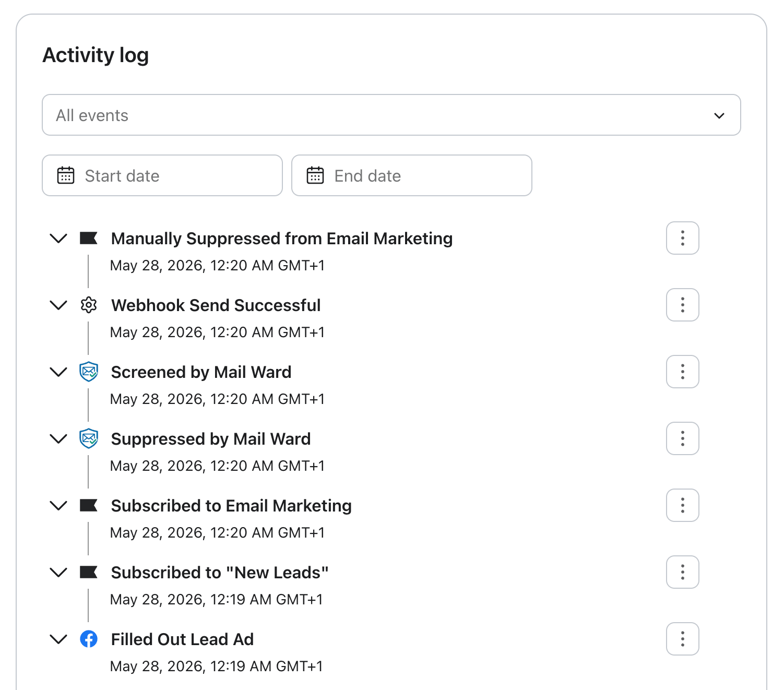Click timestamp under Screened by Mail Ward
The image size is (784, 690).
click(217, 399)
